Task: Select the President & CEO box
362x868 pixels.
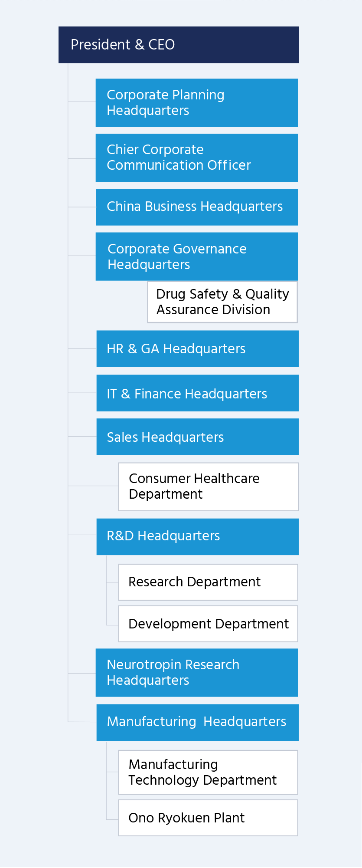Action: point(179,45)
